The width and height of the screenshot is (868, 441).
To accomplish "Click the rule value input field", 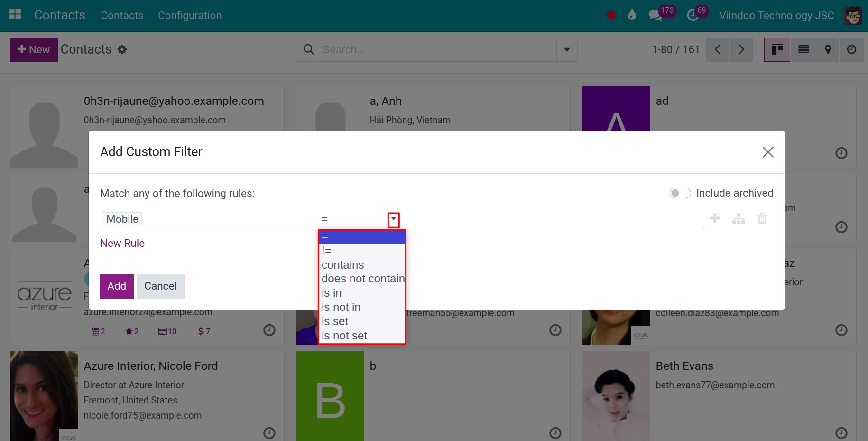I will (558, 219).
